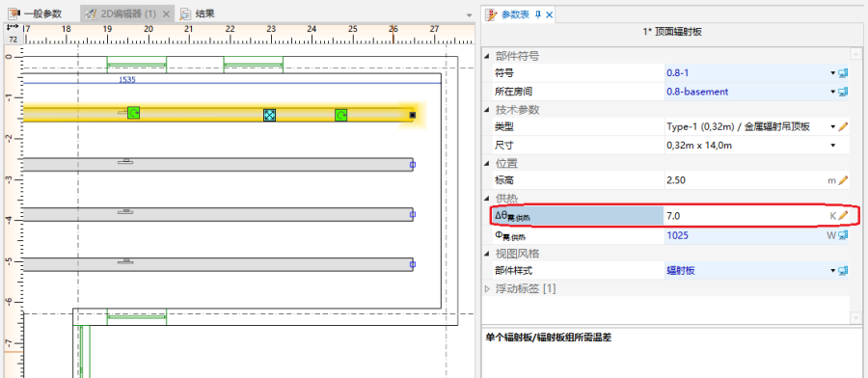This screenshot has width=868, height=378.
Task: Collapse the 部件符号 section
Action: point(487,56)
